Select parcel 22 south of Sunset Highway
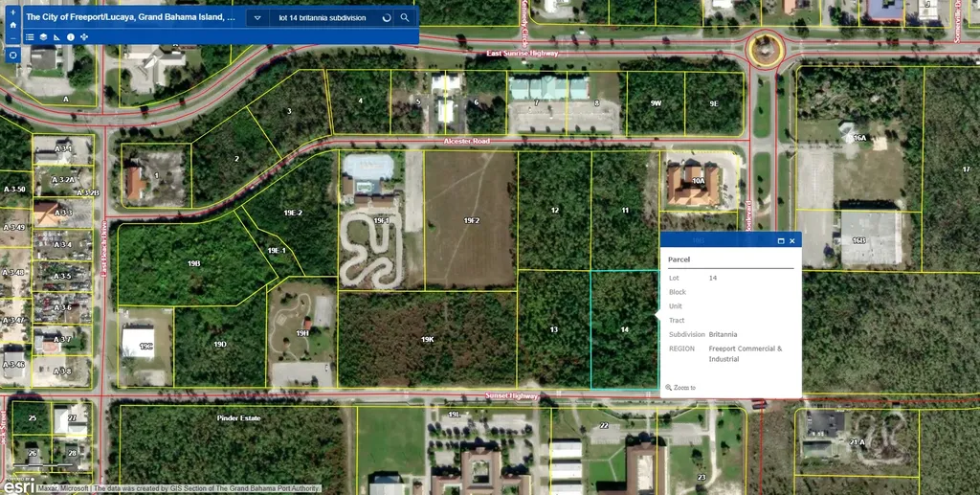The image size is (980, 495). 604,425
